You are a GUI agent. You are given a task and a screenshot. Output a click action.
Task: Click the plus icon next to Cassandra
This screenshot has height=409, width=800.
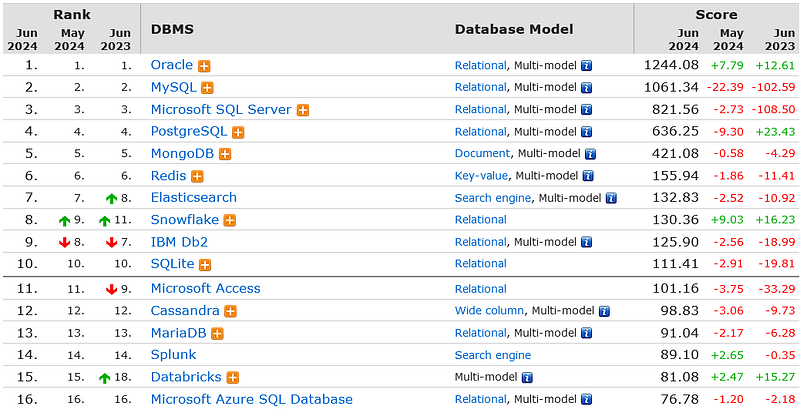coord(231,311)
